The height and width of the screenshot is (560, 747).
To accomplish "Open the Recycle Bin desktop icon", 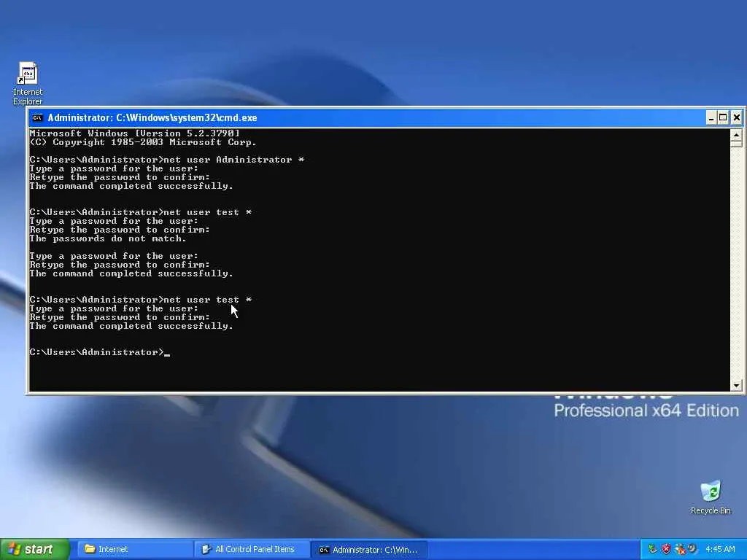I will (x=711, y=497).
